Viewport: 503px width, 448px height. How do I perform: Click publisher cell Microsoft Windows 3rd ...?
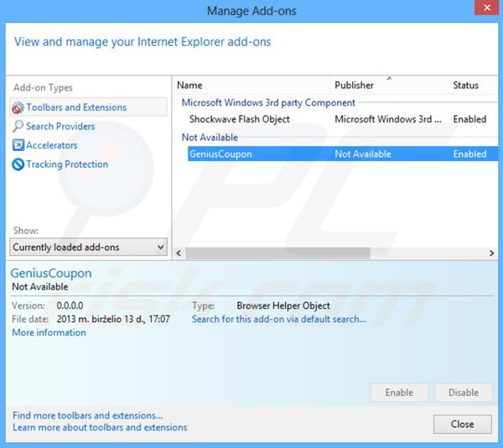click(388, 119)
